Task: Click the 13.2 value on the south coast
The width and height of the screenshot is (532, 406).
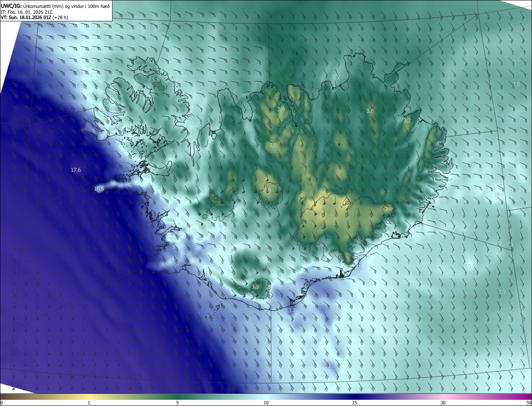Action: click(x=291, y=311)
